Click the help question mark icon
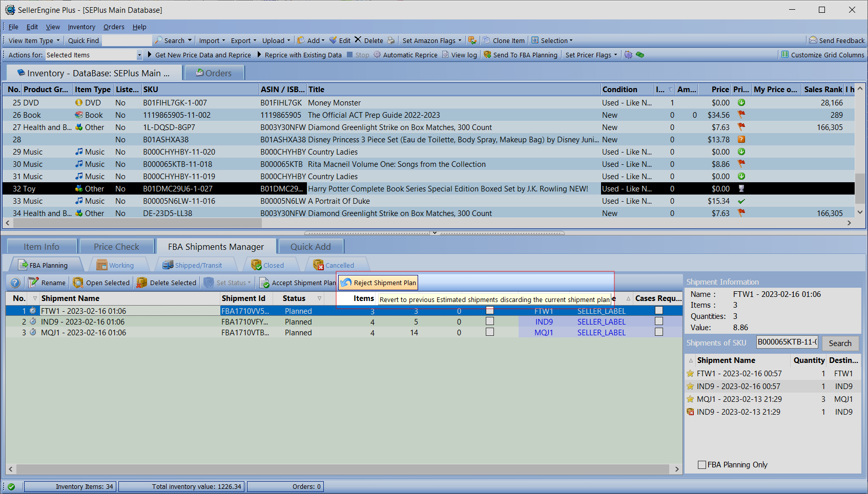 pyautogui.click(x=15, y=283)
